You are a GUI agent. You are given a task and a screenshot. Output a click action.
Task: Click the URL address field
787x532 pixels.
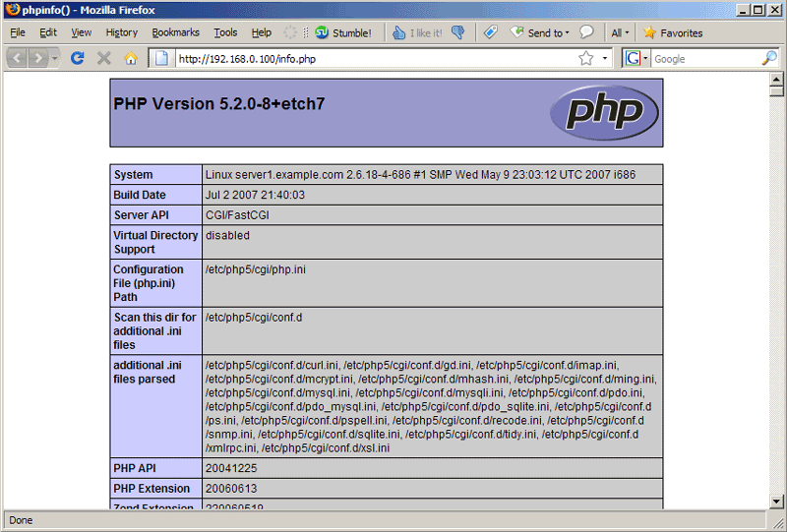click(x=376, y=59)
